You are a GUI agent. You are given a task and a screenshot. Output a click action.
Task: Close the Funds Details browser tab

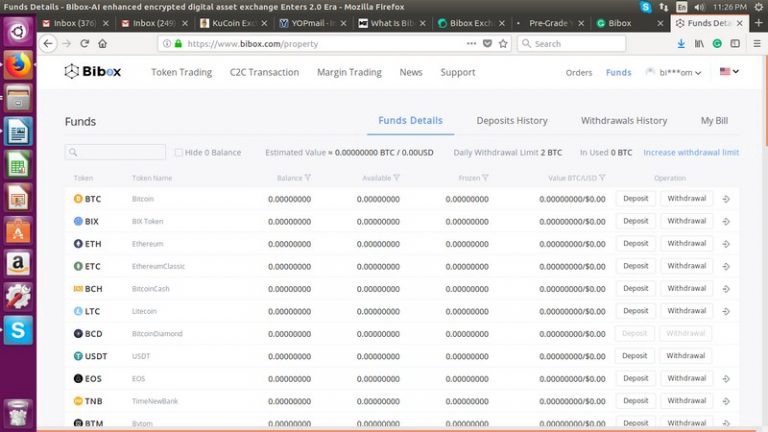pos(740,23)
